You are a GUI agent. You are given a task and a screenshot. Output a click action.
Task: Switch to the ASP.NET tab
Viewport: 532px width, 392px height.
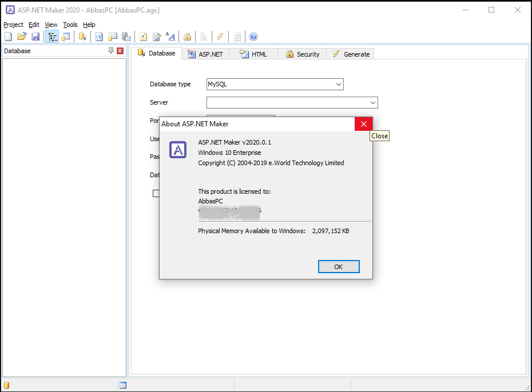[205, 54]
